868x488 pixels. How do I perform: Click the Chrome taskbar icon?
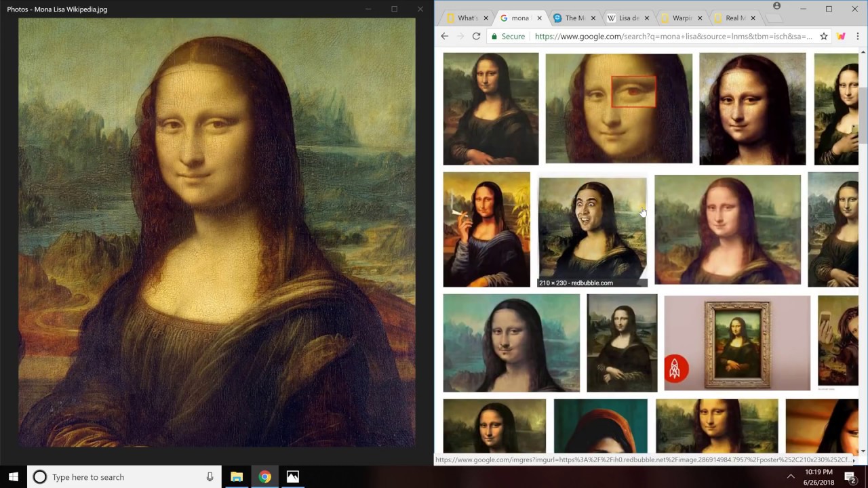click(x=264, y=477)
